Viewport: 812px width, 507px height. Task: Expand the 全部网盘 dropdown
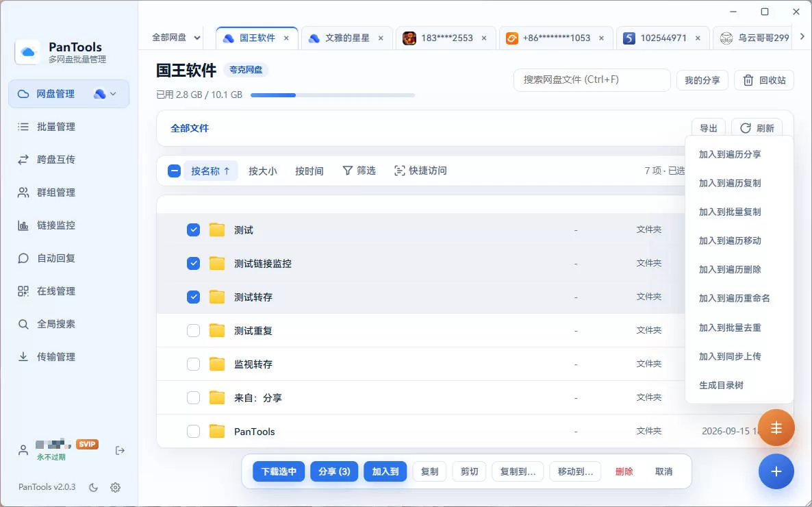point(175,38)
